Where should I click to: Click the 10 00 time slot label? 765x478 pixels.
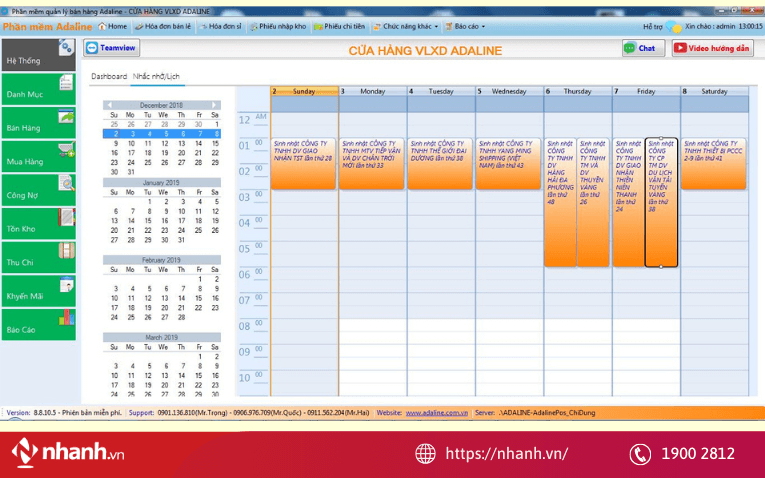(x=253, y=378)
